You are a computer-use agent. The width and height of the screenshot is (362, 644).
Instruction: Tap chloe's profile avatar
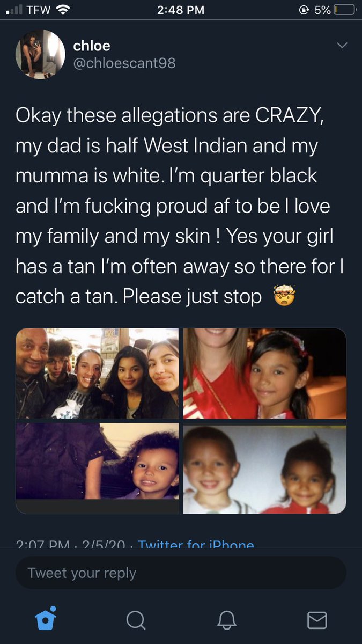pyautogui.click(x=40, y=54)
